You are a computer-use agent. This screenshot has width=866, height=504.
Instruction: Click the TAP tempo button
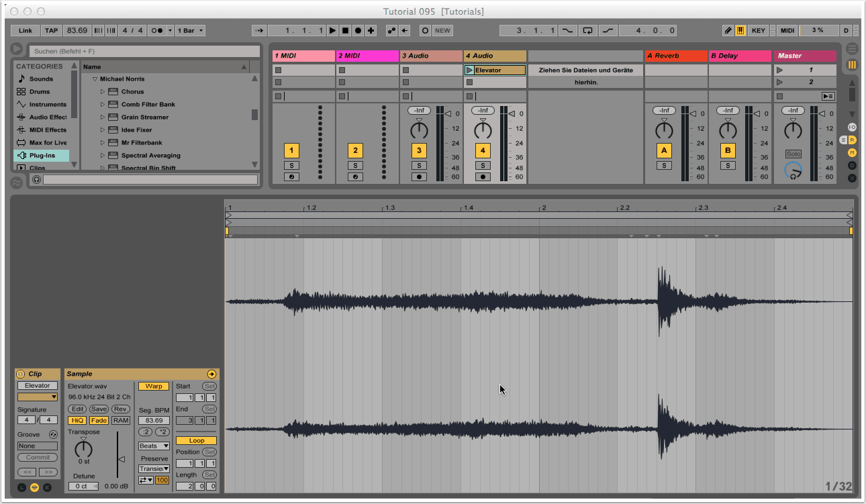[51, 30]
